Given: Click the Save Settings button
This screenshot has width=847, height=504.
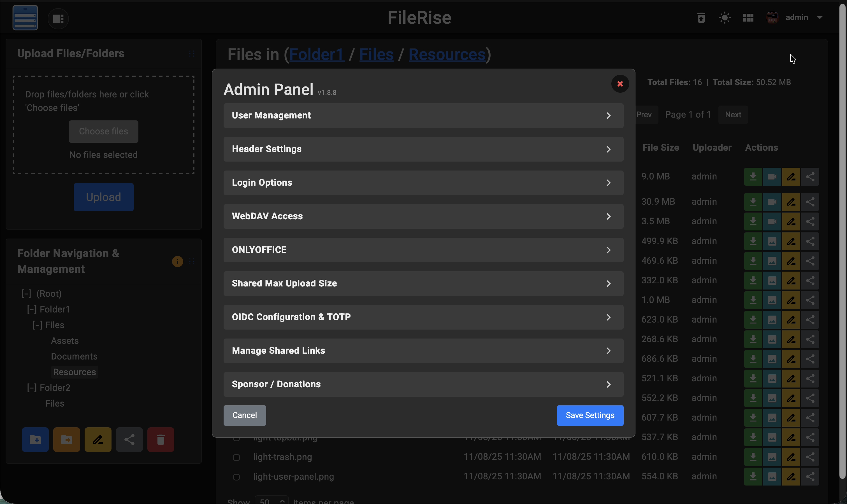Looking at the screenshot, I should 590,415.
